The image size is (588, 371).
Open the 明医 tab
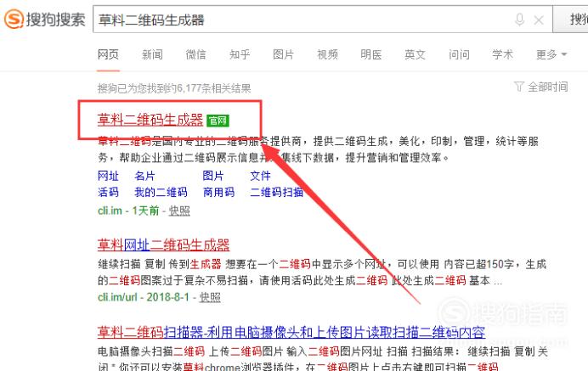tap(371, 54)
